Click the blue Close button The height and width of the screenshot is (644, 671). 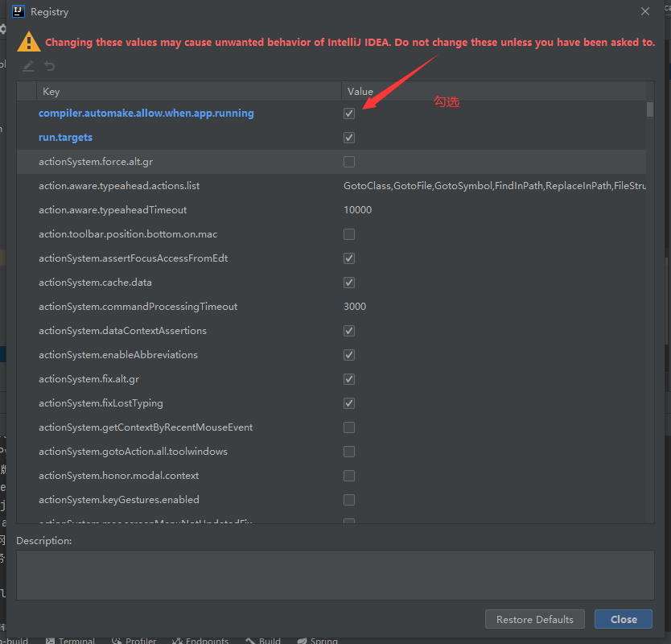pyautogui.click(x=624, y=619)
